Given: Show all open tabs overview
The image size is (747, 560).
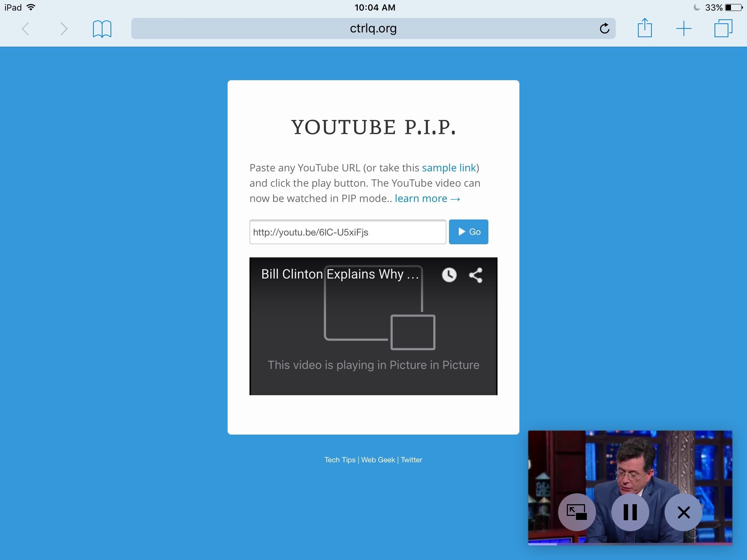Looking at the screenshot, I should 723,28.
